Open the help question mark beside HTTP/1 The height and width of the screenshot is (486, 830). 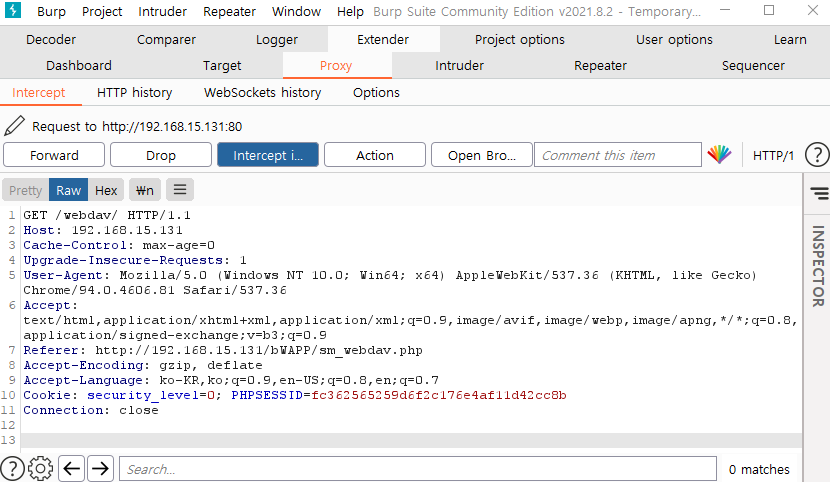(x=817, y=155)
